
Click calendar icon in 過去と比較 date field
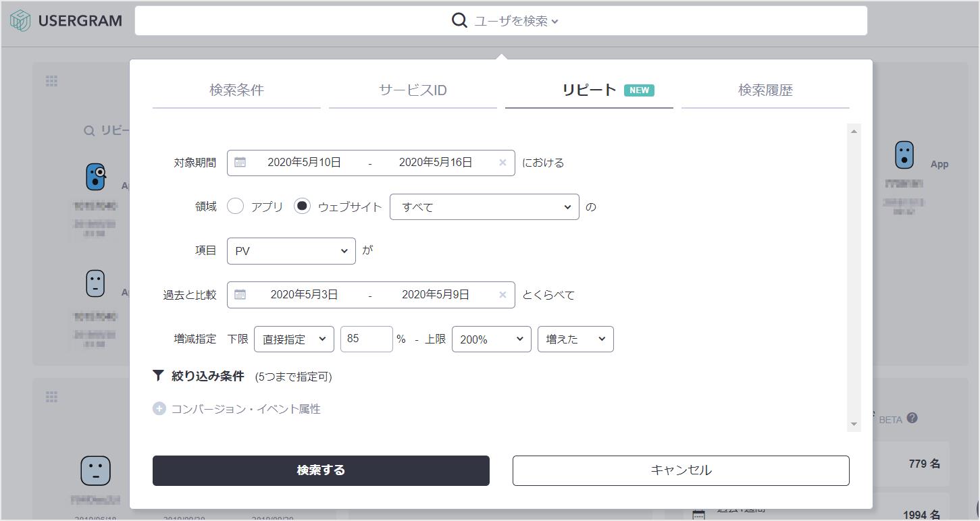click(x=240, y=295)
